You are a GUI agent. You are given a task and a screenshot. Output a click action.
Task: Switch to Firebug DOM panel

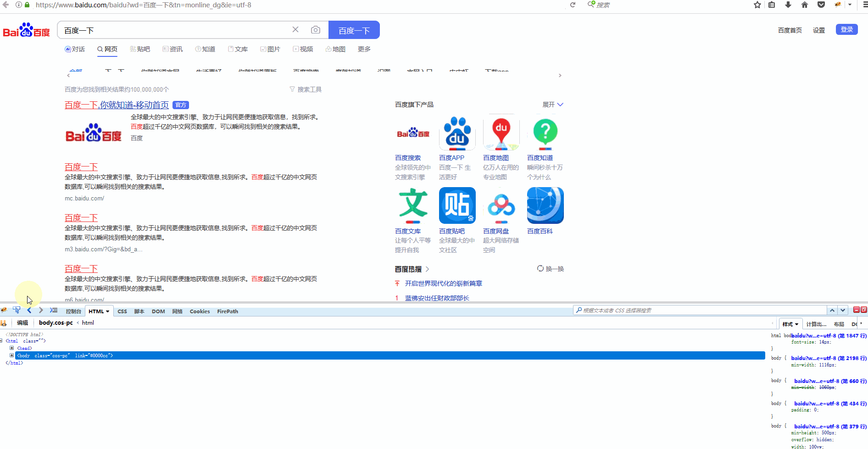pyautogui.click(x=158, y=311)
